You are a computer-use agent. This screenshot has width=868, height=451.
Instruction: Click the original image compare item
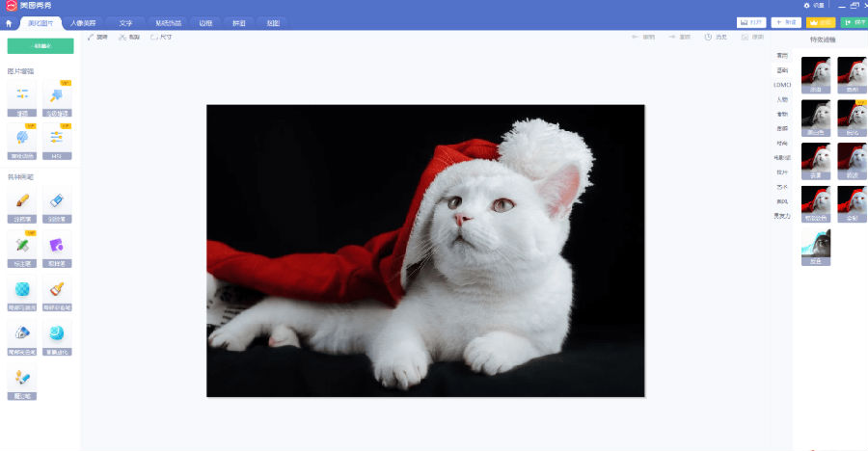752,37
